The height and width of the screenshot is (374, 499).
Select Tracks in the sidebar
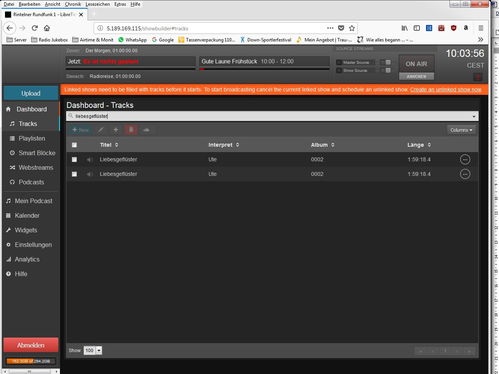tap(28, 124)
